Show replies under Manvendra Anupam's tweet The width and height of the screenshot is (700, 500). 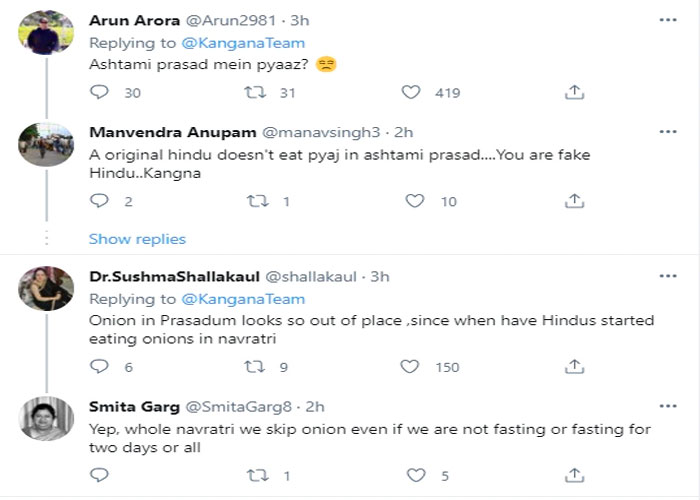click(x=137, y=239)
